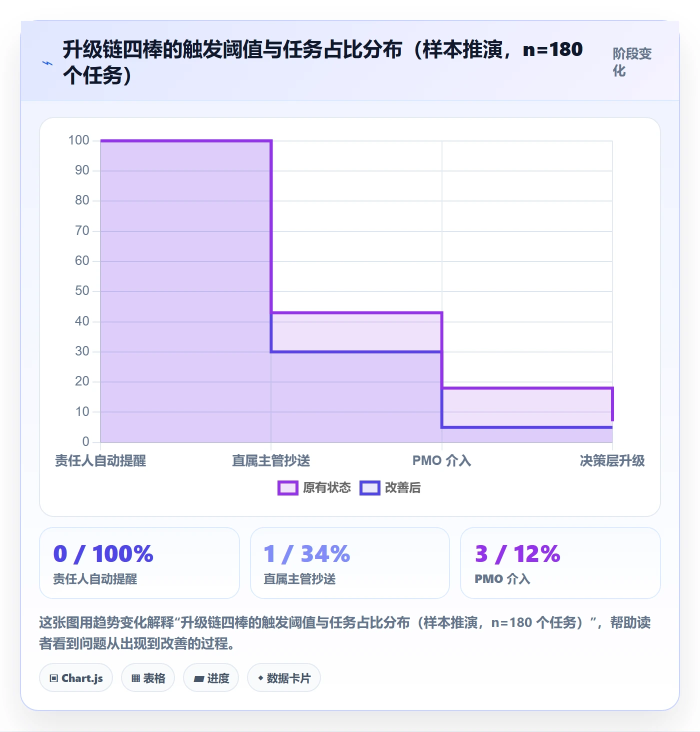The image size is (700, 732).
Task: Click the PMO 介入 x-axis label
Action: pyautogui.click(x=441, y=460)
